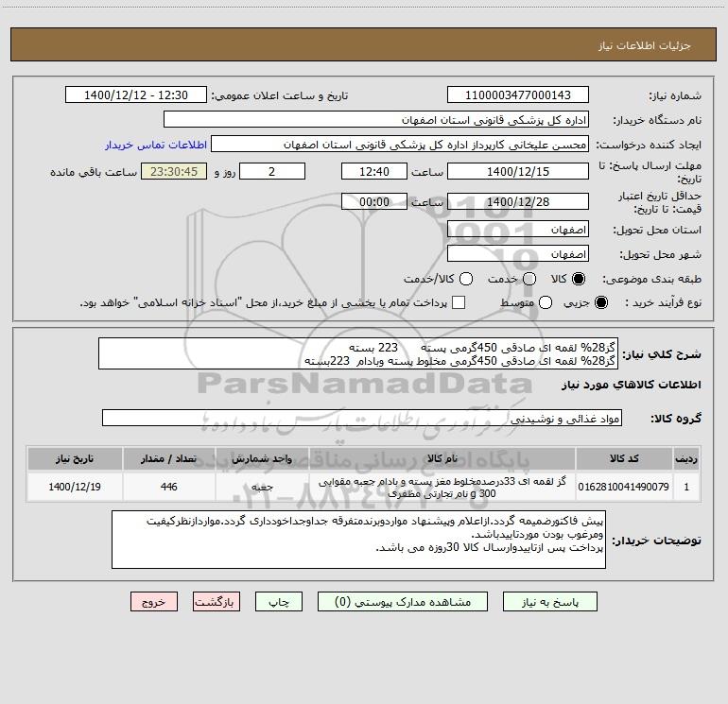
Task: Click remaining days field showing 2
Action: (x=272, y=171)
